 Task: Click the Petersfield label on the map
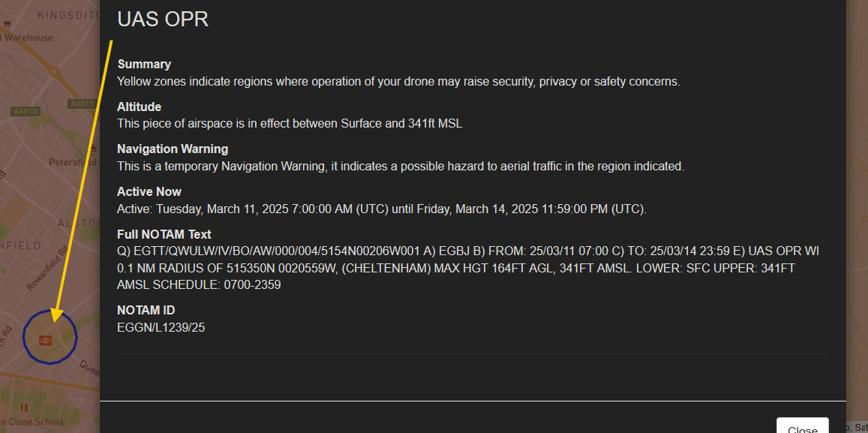click(72, 162)
